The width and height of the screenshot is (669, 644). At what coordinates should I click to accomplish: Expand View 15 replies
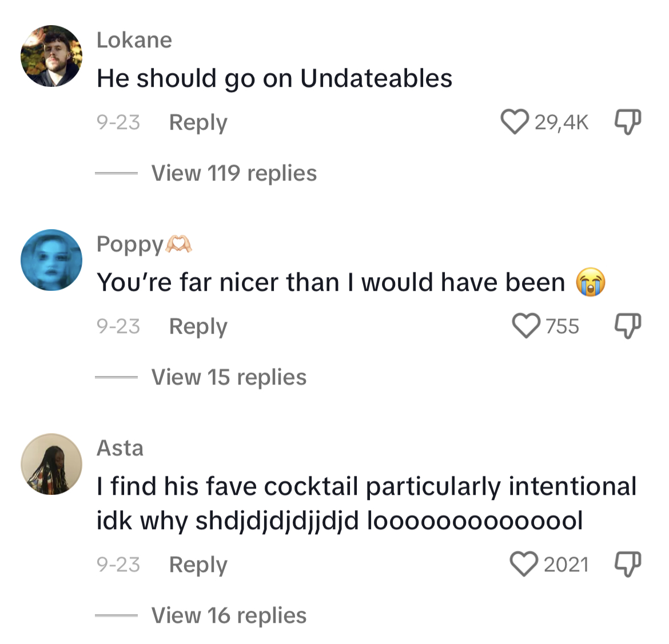[229, 377]
